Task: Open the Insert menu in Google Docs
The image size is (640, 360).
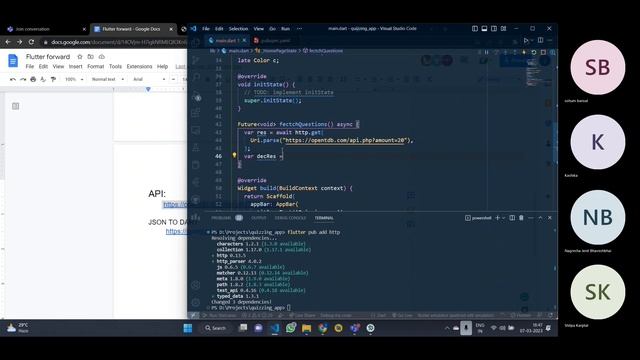Action: pyautogui.click(x=76, y=67)
